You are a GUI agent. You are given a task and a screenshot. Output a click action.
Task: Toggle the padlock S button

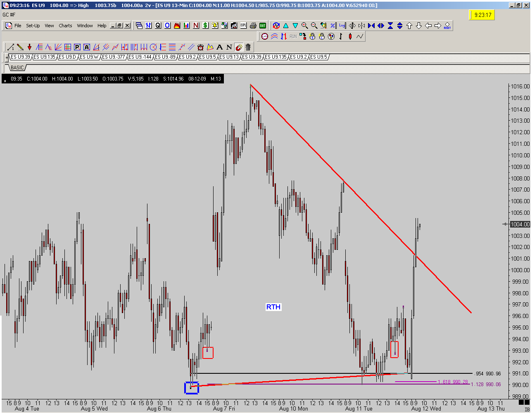pyautogui.click(x=312, y=36)
